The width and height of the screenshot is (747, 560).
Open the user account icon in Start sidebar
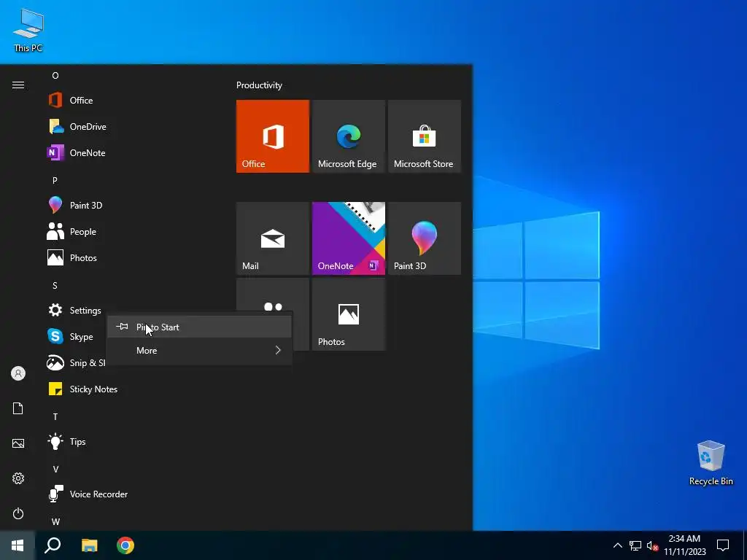click(x=18, y=373)
